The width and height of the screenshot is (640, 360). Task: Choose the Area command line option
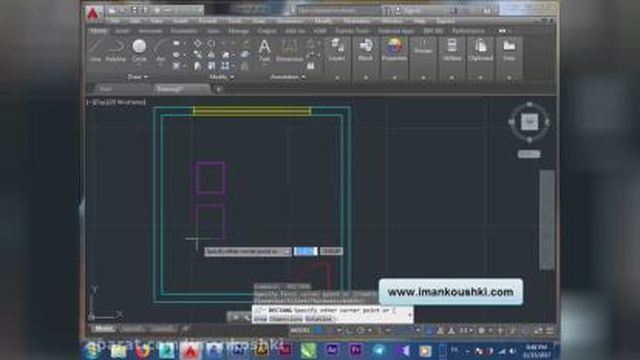(x=261, y=319)
